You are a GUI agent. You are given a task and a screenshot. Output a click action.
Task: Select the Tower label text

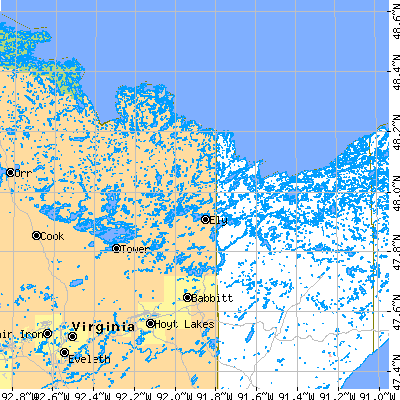click(x=135, y=249)
